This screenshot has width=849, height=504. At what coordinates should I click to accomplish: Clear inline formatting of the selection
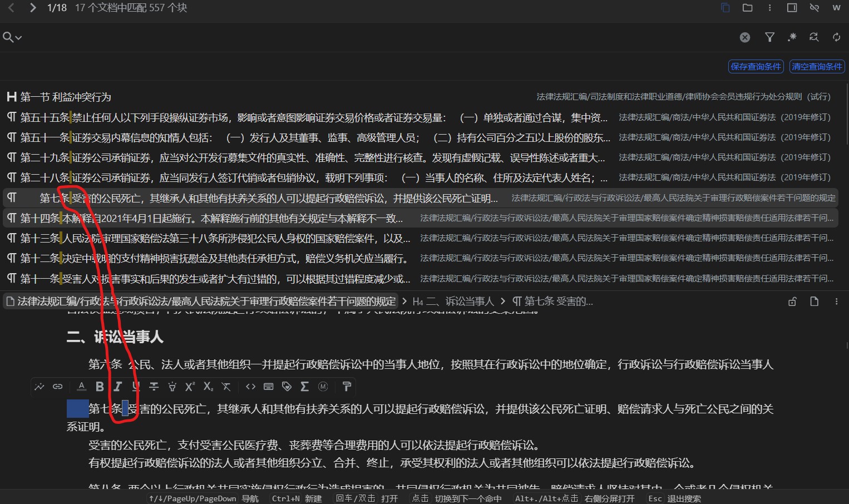tap(226, 387)
